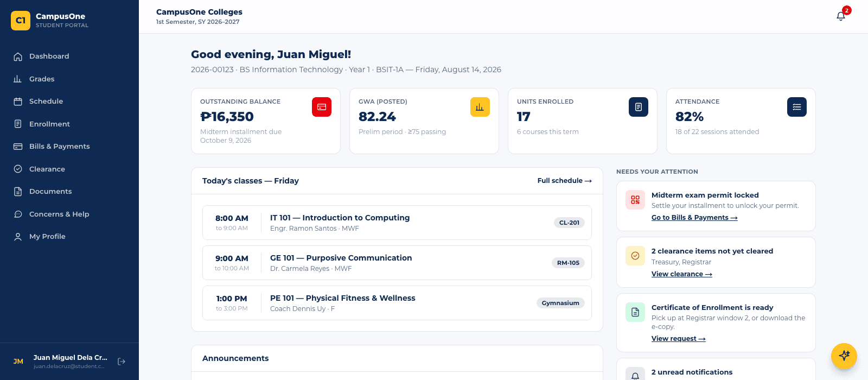The width and height of the screenshot is (868, 380).
Task: Click the Dashboard home icon in sidebar
Action: click(18, 56)
